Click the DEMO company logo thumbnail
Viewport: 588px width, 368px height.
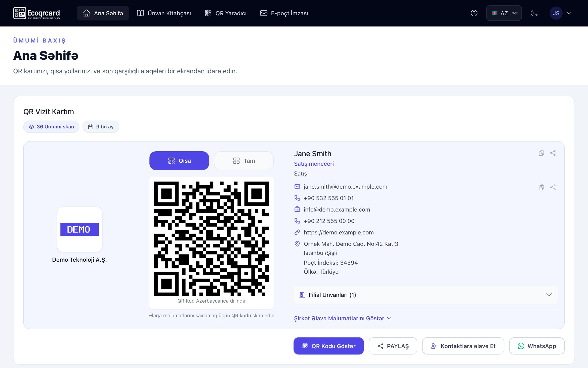click(79, 229)
